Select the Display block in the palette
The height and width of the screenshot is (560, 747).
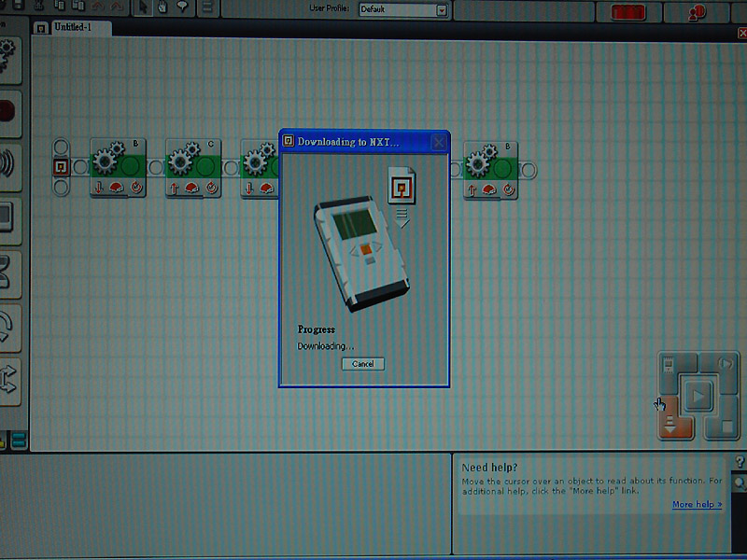tap(8, 219)
